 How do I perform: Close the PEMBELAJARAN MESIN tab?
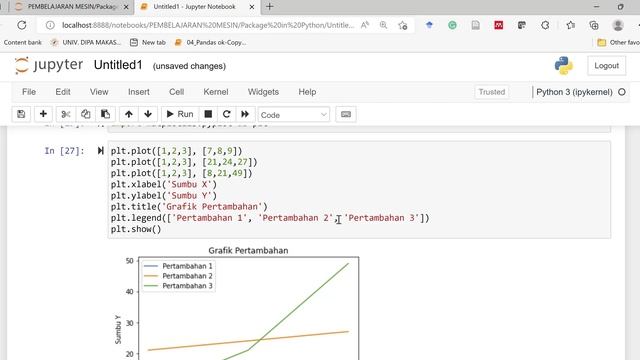126,7
